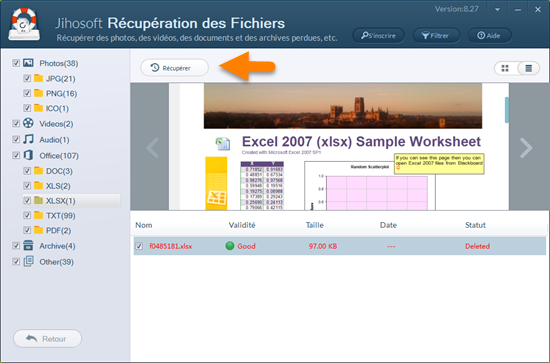Image resolution: width=550 pixels, height=363 pixels.
Task: Click the ICO folder icon
Action: 39,108
